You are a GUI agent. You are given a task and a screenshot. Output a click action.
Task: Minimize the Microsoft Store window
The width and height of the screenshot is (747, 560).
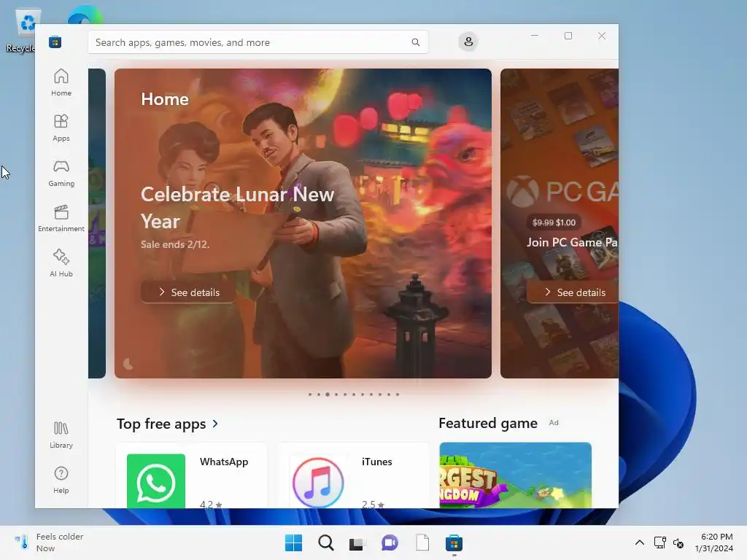tap(535, 36)
